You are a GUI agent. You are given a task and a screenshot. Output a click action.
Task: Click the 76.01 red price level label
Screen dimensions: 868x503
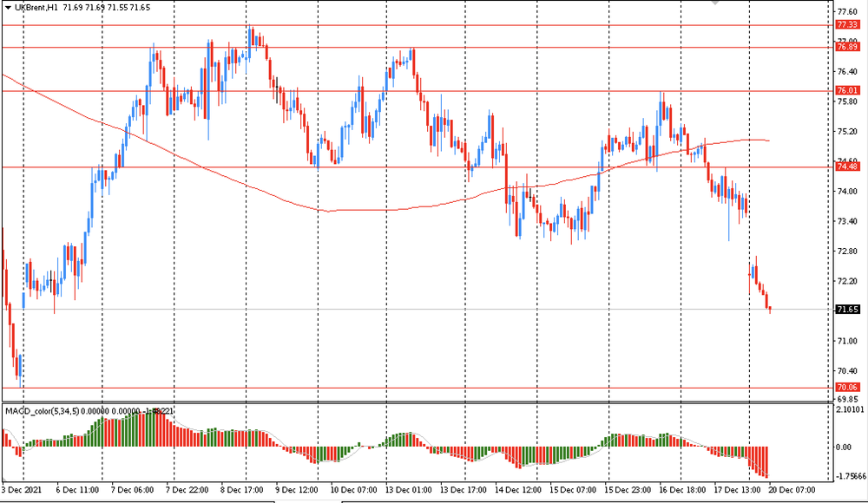click(847, 90)
